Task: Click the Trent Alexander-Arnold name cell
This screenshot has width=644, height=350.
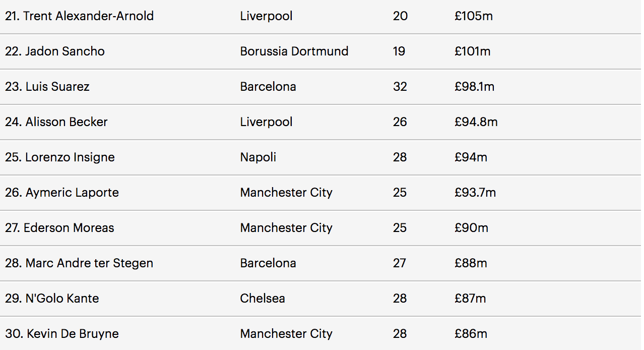Action: 79,16
